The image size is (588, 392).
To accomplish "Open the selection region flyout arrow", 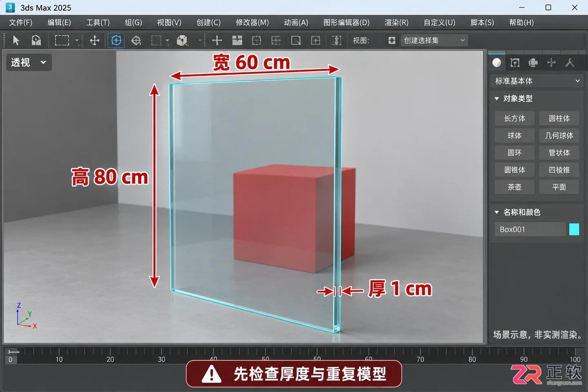I will 77,42.
